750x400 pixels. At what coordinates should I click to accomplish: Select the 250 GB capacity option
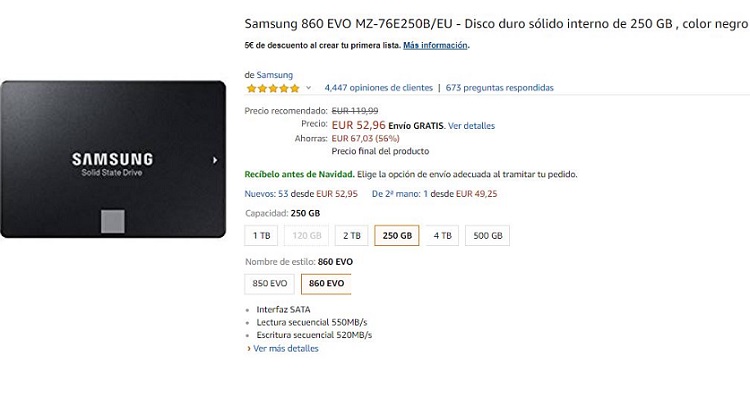pos(397,236)
